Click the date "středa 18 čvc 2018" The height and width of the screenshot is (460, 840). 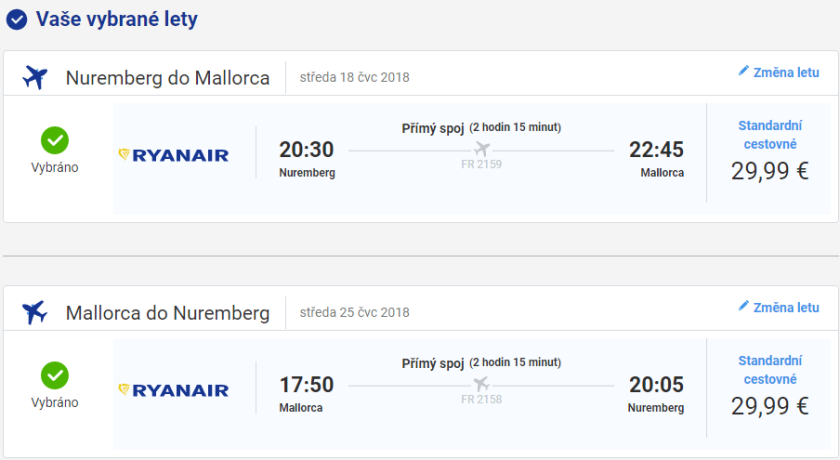pyautogui.click(x=354, y=77)
